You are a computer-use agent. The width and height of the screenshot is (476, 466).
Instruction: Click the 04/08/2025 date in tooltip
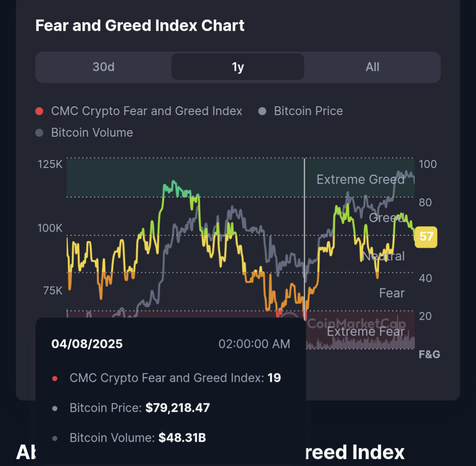click(x=87, y=344)
